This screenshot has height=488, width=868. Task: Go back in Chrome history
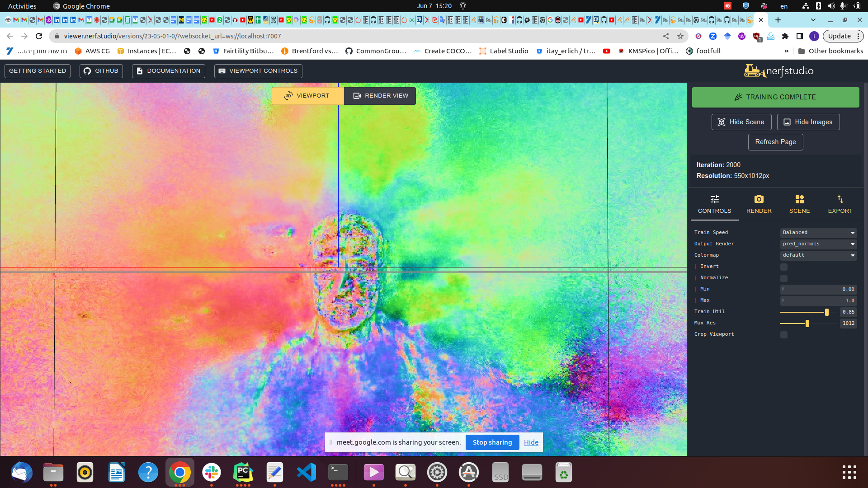tap(10, 36)
